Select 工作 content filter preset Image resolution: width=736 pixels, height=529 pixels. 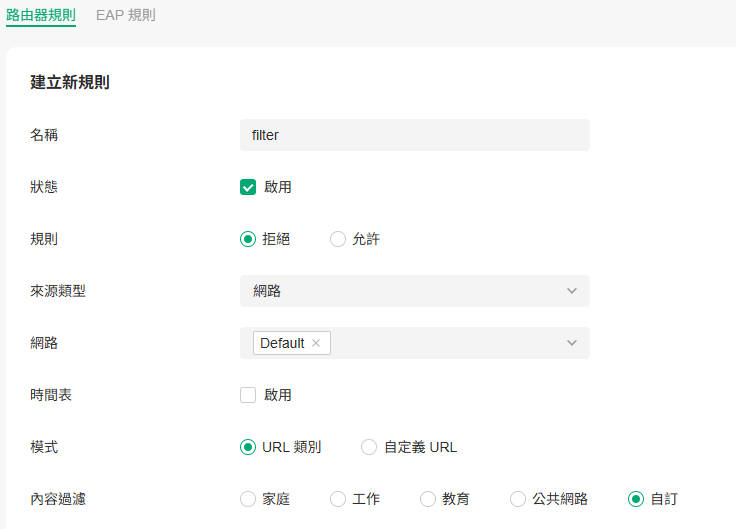(338, 499)
